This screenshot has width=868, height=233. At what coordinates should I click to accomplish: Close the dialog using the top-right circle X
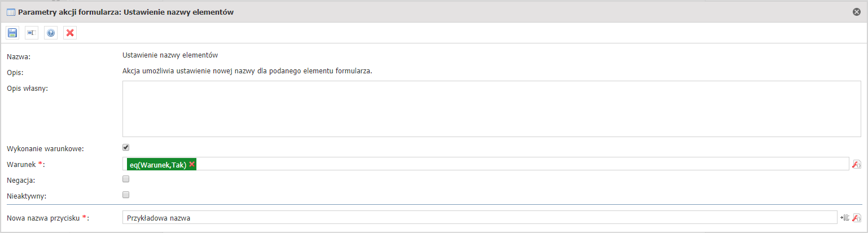(857, 12)
